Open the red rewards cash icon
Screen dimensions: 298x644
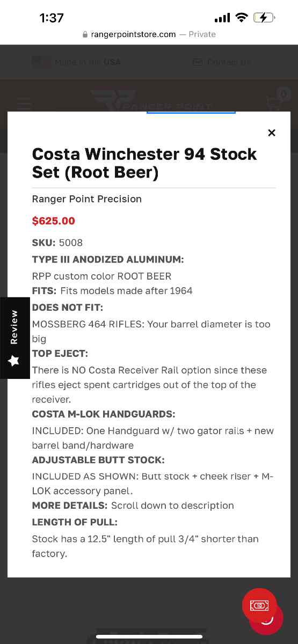[259, 605]
